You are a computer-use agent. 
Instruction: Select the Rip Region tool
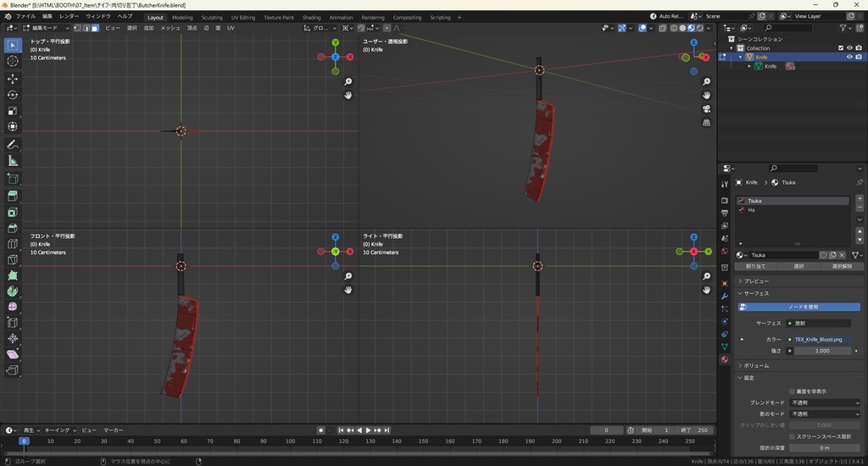pyautogui.click(x=13, y=370)
